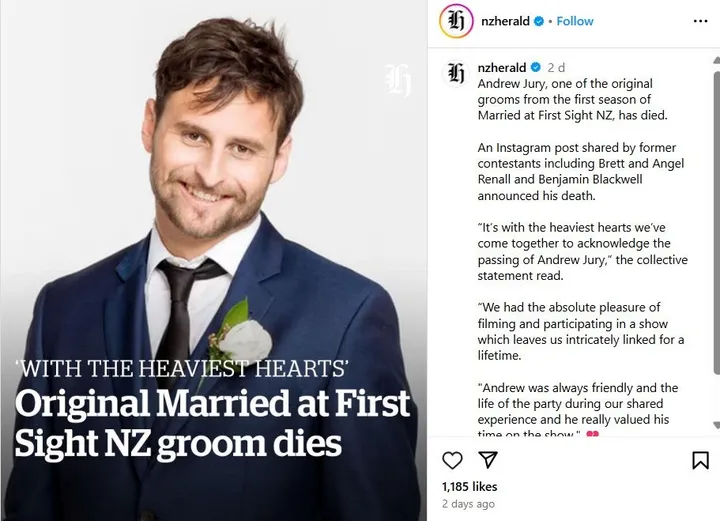Follow the nzherald account

[575, 21]
